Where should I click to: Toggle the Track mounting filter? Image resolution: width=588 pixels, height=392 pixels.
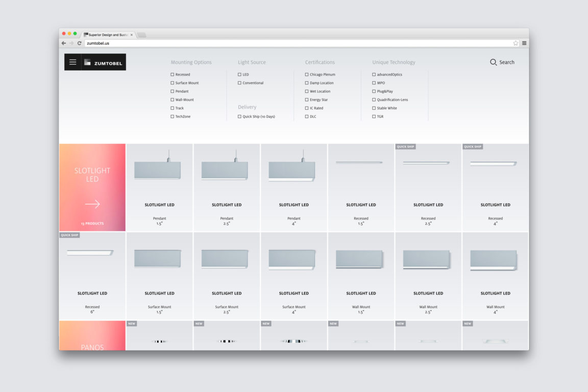(x=173, y=108)
